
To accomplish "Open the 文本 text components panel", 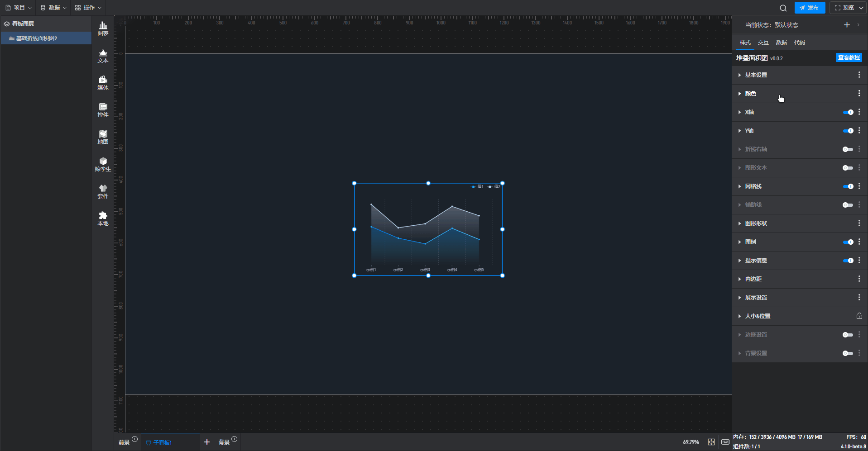I will point(103,56).
